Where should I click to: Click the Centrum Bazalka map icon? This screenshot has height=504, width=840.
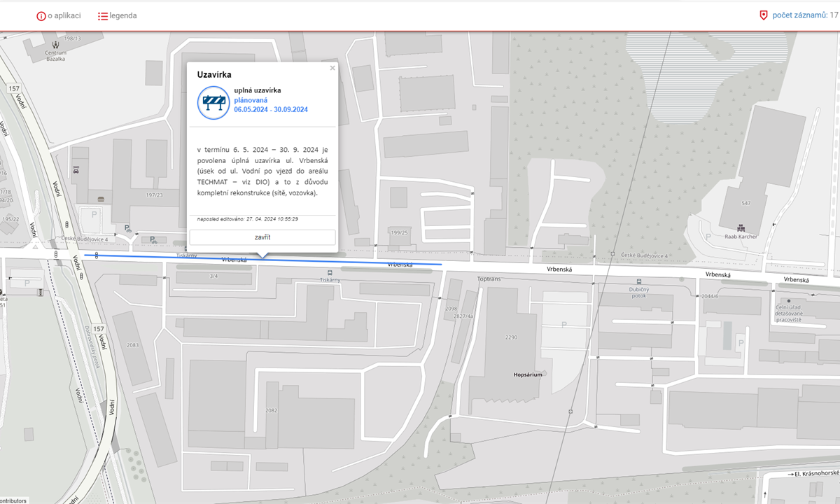click(x=55, y=45)
